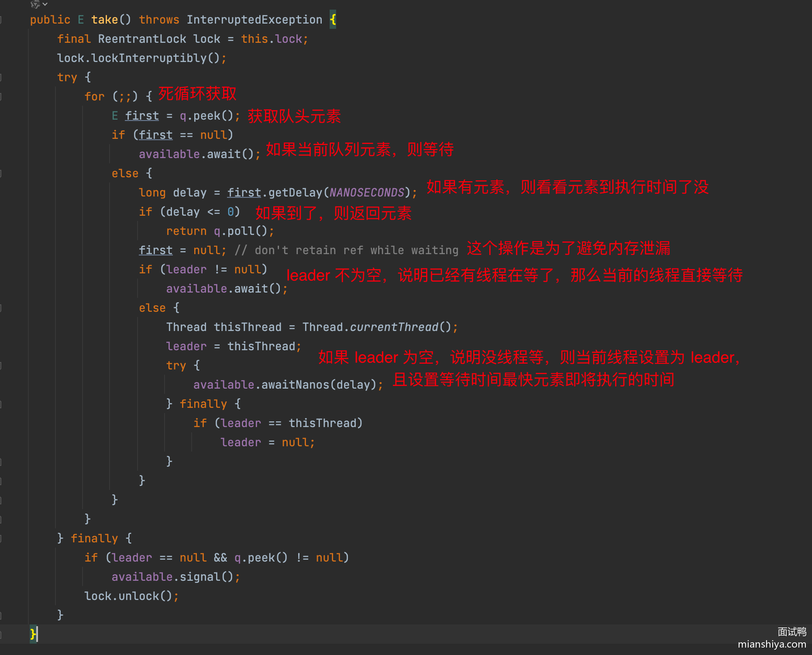Screen dimensions: 812x655
Task: Click the highlighted opening brace after InterruptedException
Action: 333,20
